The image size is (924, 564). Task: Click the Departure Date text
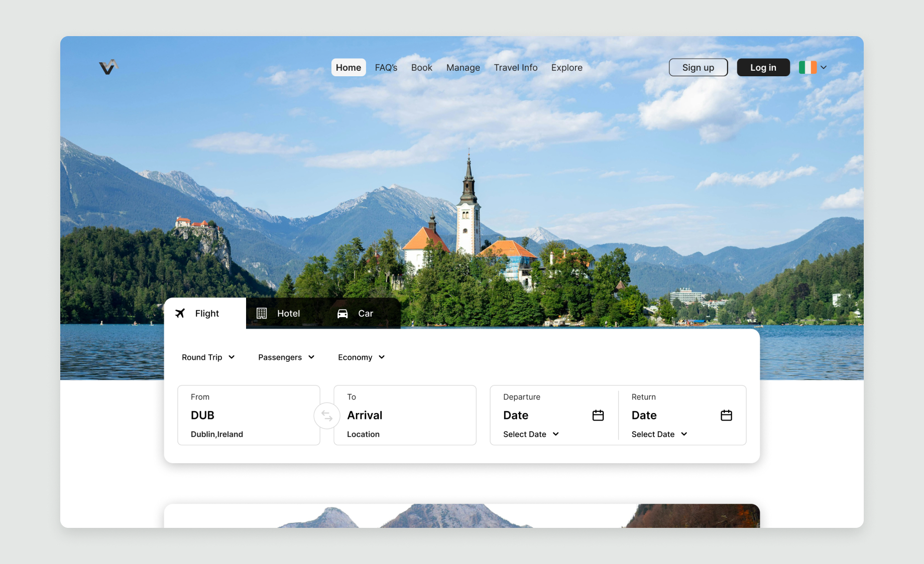click(516, 415)
